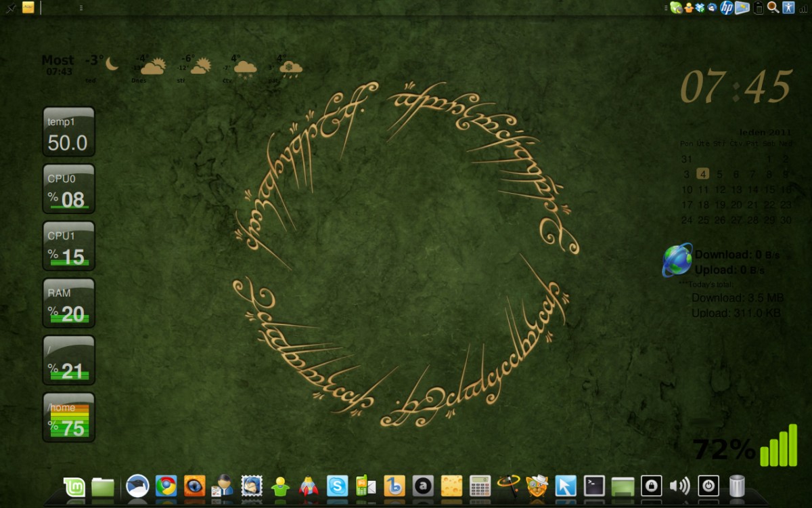The height and width of the screenshot is (508, 812).
Task: Click the root / disk usage monitor
Action: pyautogui.click(x=69, y=360)
